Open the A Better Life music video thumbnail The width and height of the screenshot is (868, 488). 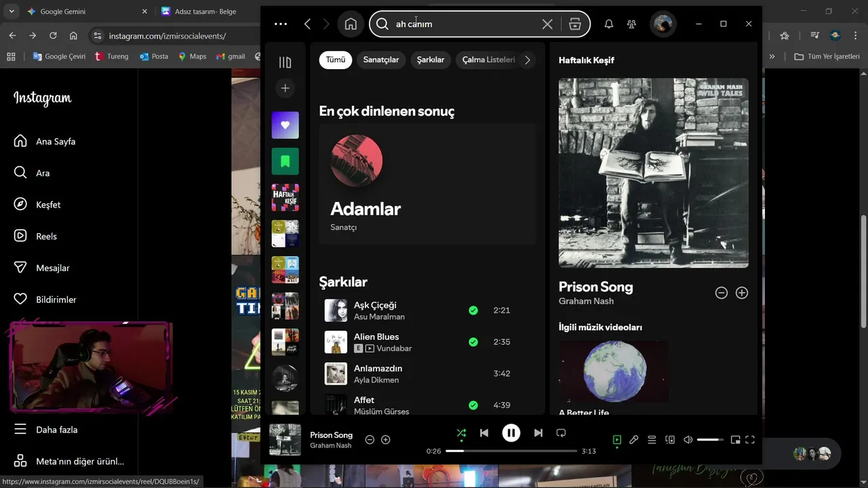pos(614,371)
